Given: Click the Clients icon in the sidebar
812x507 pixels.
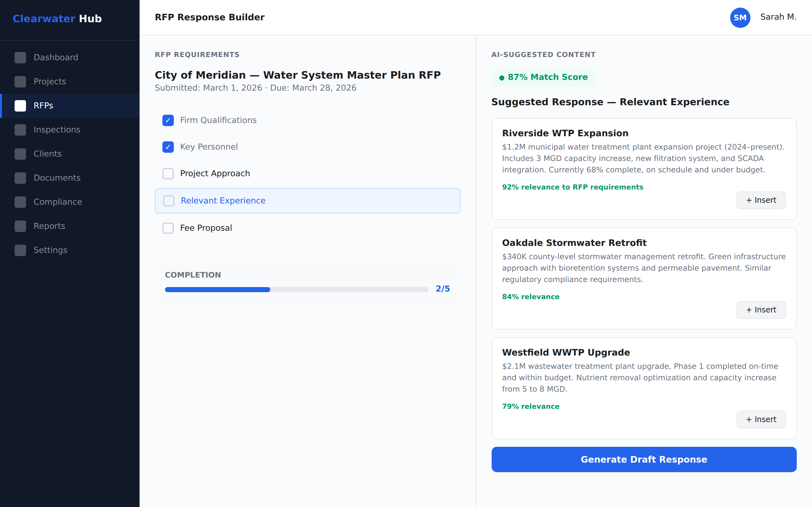Looking at the screenshot, I should [x=20, y=154].
